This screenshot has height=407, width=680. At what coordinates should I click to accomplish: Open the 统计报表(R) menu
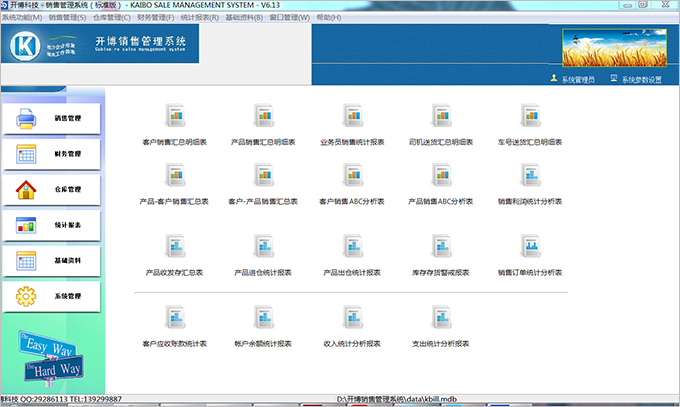pyautogui.click(x=199, y=17)
